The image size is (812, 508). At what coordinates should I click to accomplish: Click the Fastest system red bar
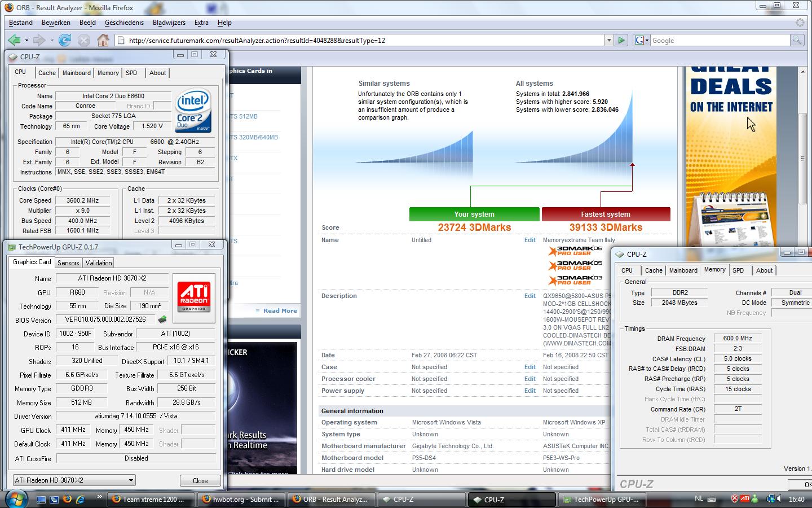click(606, 214)
